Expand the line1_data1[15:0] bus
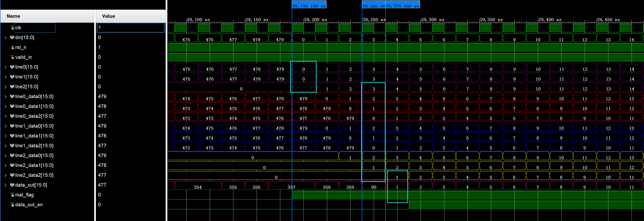The image size is (644, 221). tap(5, 136)
